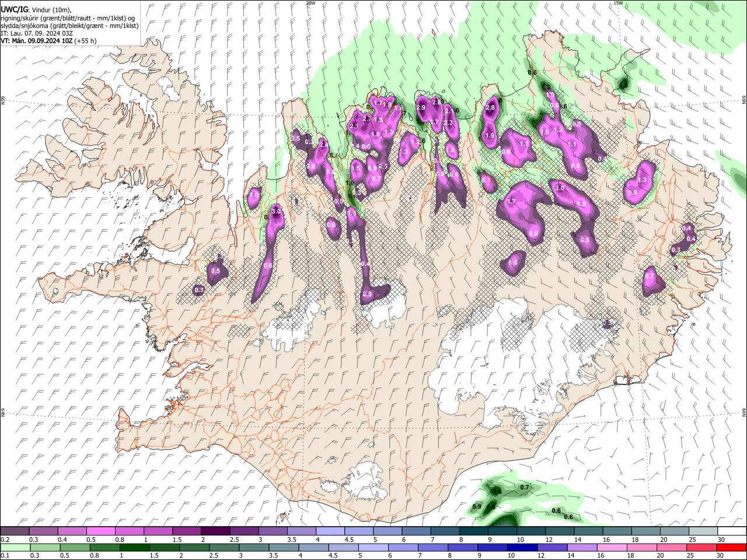The width and height of the screenshot is (747, 560).
Task: Select dark teal swatch between 8 and 9, upper legend
Action: [x=474, y=531]
